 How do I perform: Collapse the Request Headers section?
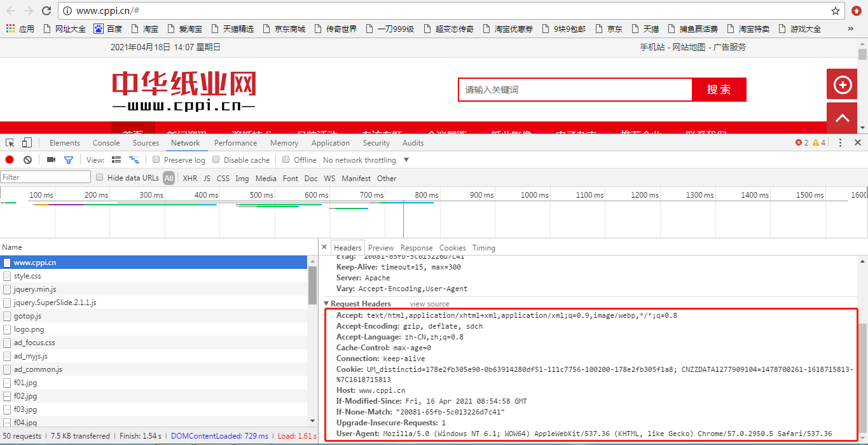click(x=327, y=304)
